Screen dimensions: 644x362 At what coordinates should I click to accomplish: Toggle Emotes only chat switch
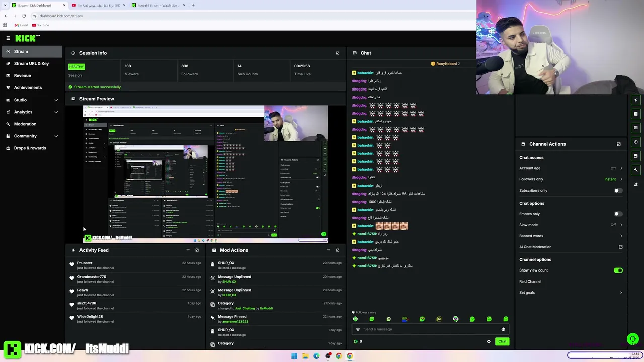pyautogui.click(x=618, y=214)
